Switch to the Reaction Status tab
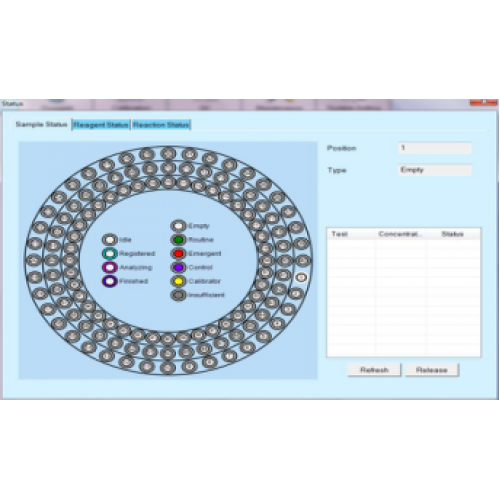This screenshot has width=500, height=500. (x=161, y=125)
